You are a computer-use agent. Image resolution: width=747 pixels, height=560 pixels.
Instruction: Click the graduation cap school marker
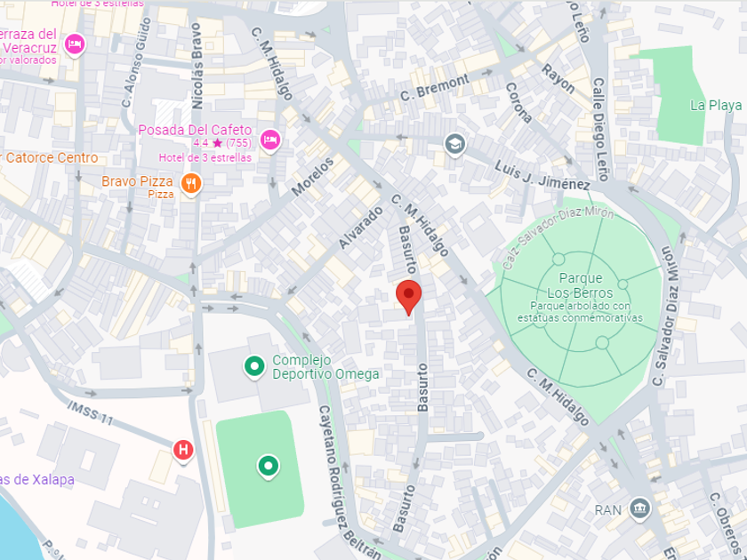[454, 144]
